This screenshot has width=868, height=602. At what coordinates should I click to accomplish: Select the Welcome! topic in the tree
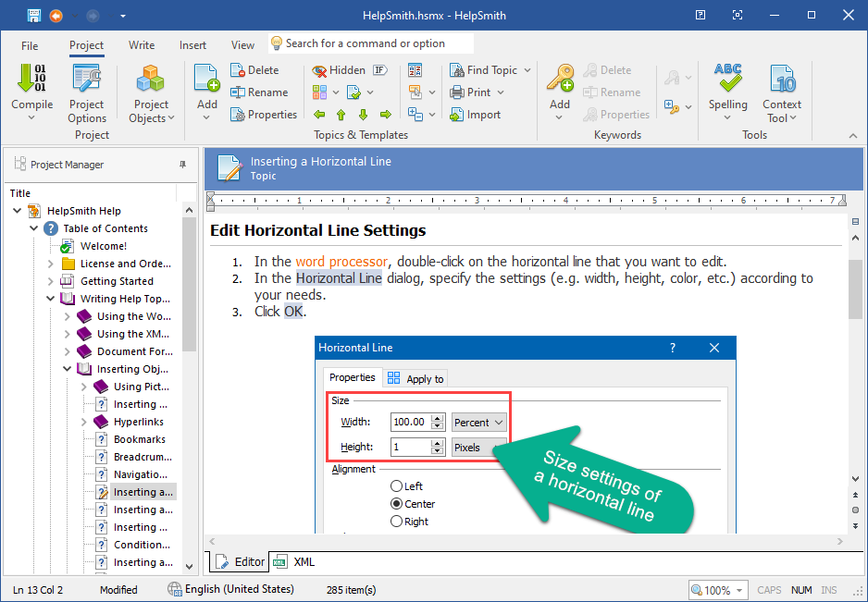tap(104, 246)
